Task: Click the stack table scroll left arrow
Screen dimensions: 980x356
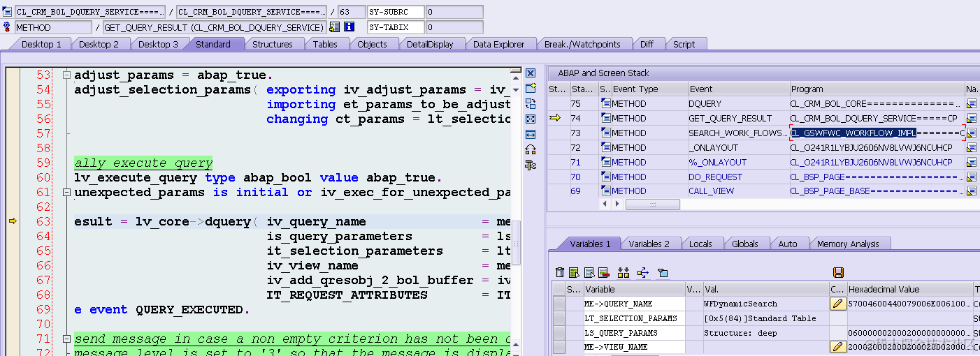Action: (x=605, y=204)
